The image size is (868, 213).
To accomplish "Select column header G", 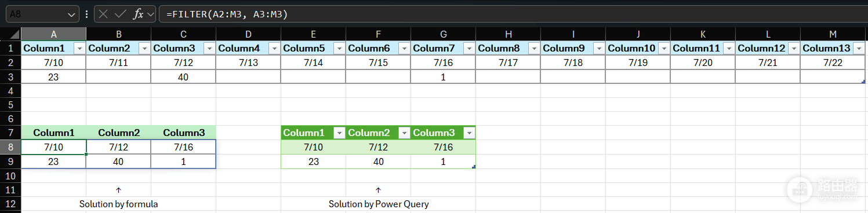I will pos(443,34).
